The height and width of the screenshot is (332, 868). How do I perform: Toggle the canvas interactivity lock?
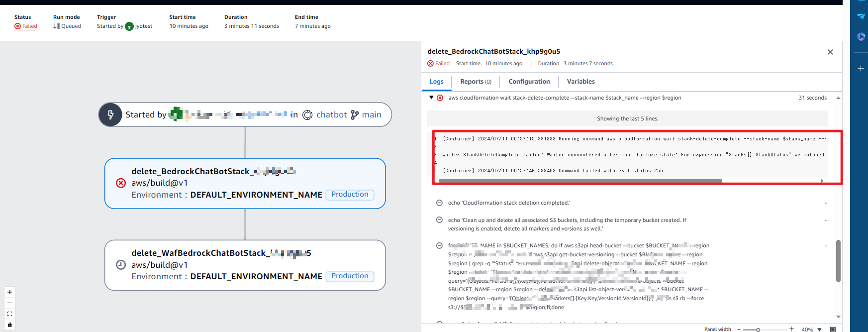(x=9, y=325)
